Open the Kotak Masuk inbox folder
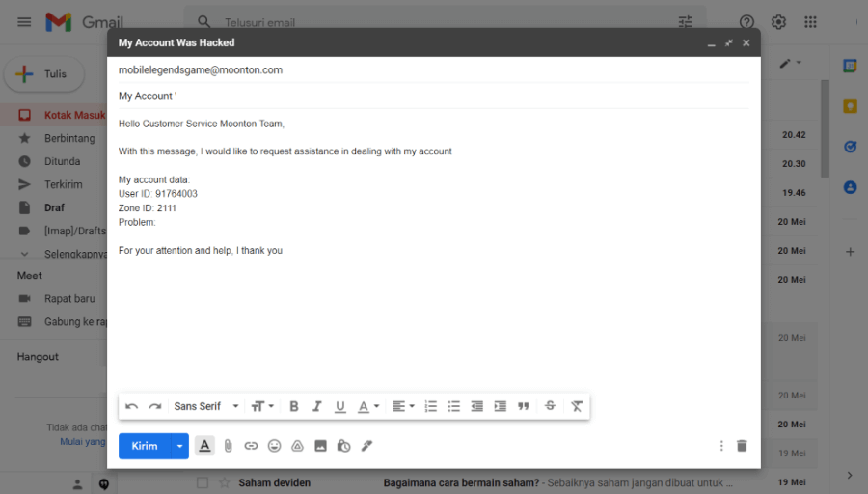Screen dimensions: 868x494 pyautogui.click(x=54, y=115)
